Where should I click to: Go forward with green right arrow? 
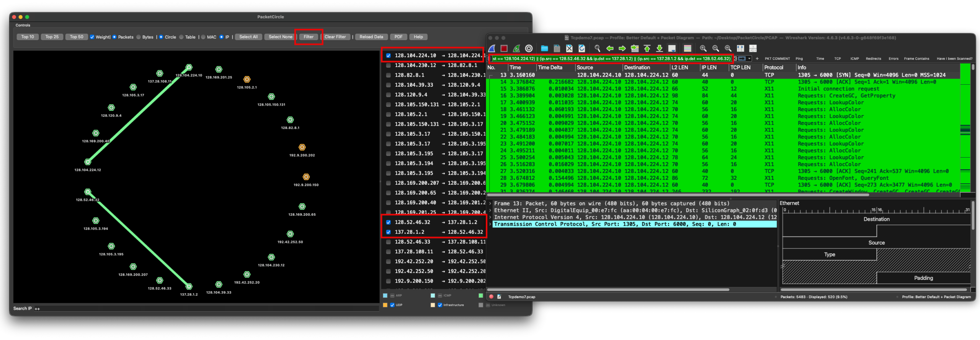(x=622, y=48)
